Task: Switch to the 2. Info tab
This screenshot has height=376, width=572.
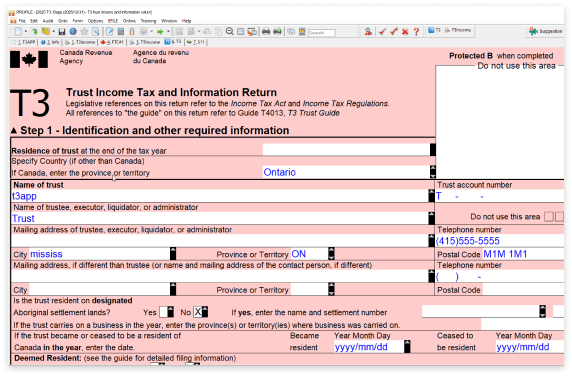Action: click(50, 42)
